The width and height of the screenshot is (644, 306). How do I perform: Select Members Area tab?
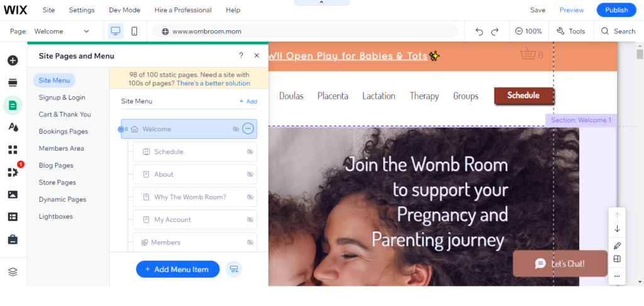pos(61,148)
